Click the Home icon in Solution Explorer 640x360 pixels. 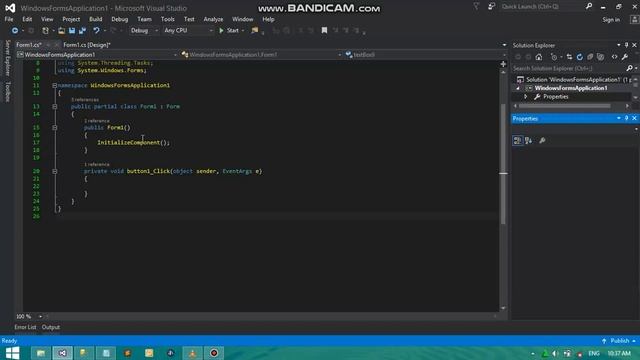click(539, 57)
